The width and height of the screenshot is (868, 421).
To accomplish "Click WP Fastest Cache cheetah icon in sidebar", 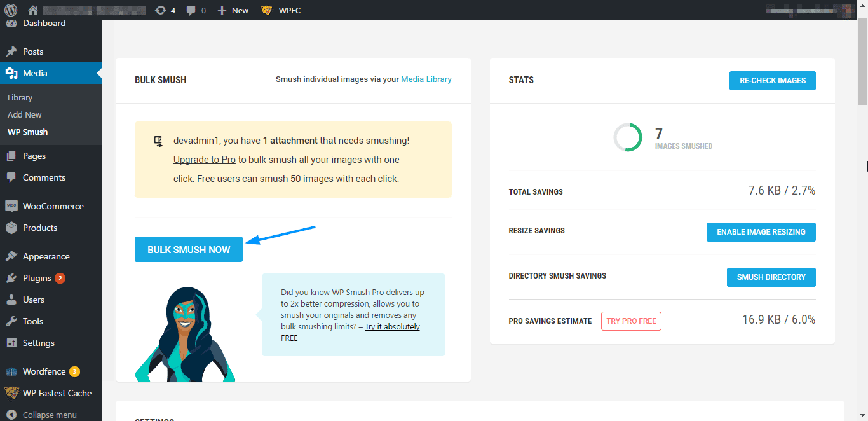I will 11,393.
